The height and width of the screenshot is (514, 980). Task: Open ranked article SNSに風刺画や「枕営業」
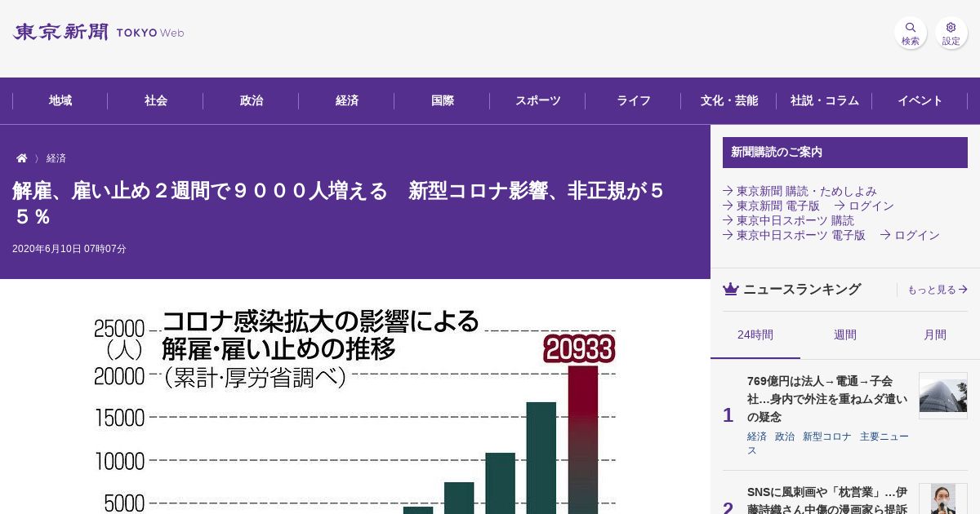[827, 500]
